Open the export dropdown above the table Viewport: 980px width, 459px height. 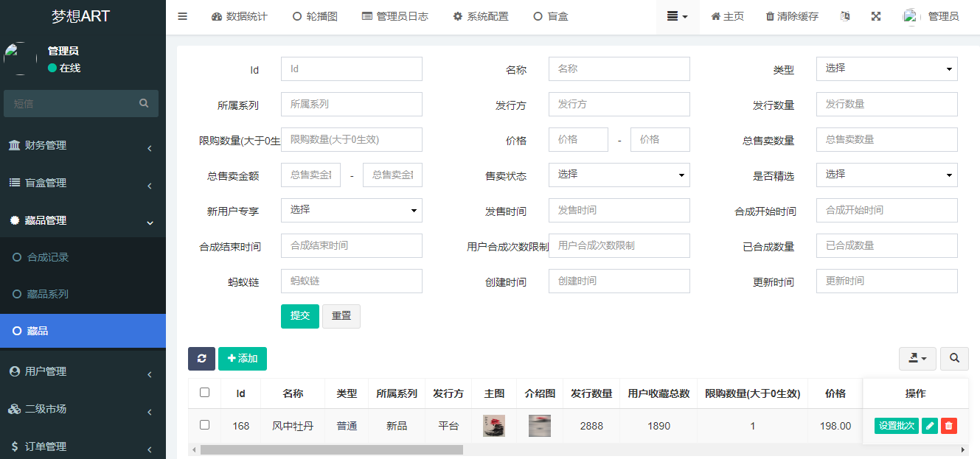pyautogui.click(x=917, y=359)
